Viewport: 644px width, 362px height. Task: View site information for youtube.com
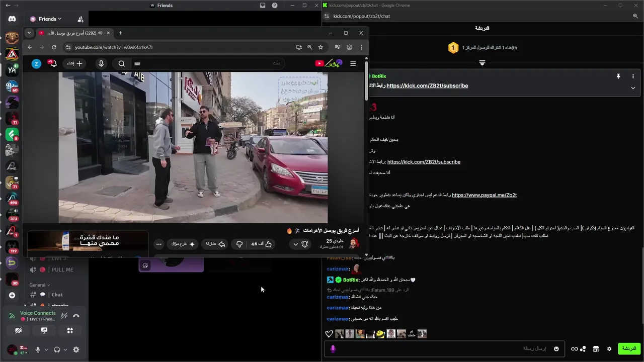pos(68,47)
